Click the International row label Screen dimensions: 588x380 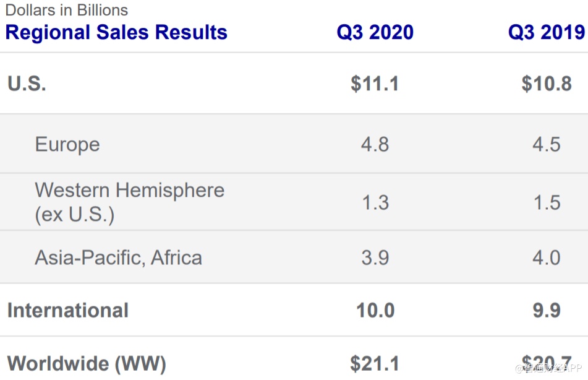coord(68,310)
